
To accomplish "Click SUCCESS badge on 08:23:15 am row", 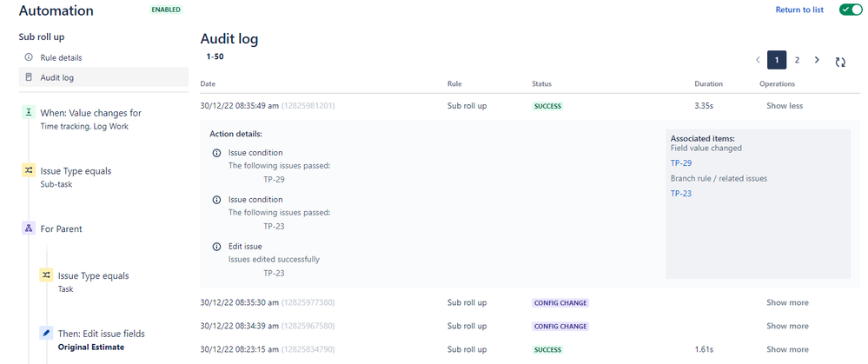I will (x=547, y=349).
